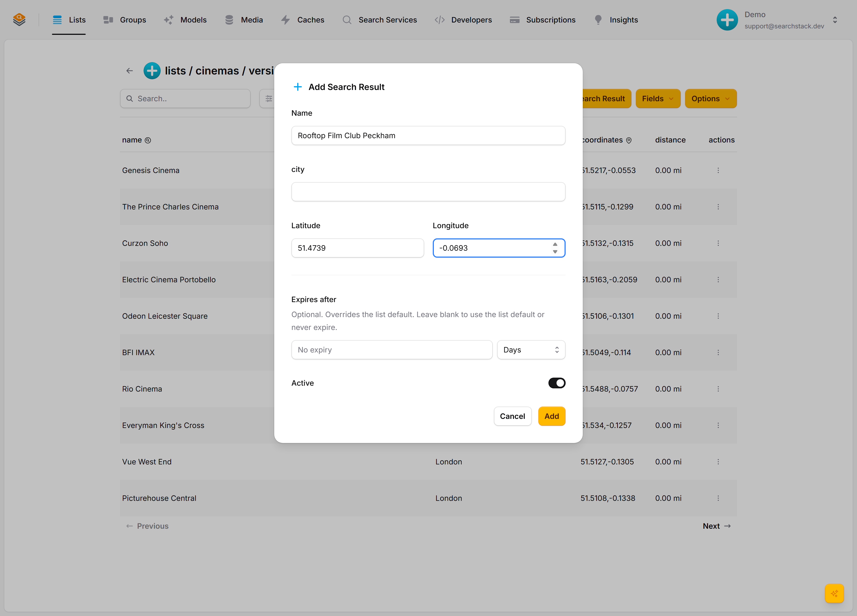Open the Fields dropdown
Viewport: 857px width, 616px height.
tap(658, 99)
